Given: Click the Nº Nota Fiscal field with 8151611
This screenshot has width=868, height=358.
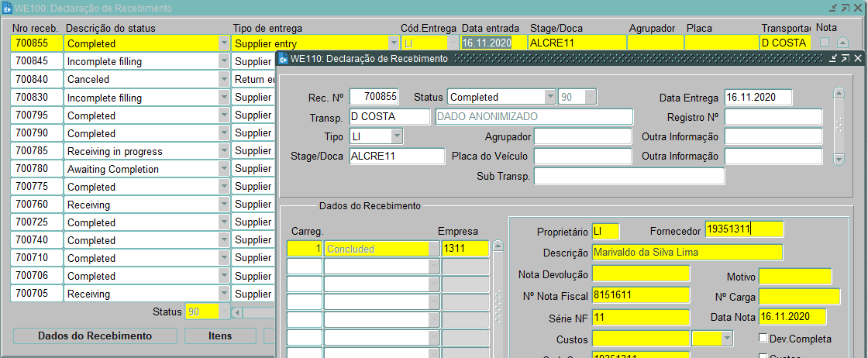Looking at the screenshot, I should click(x=640, y=295).
